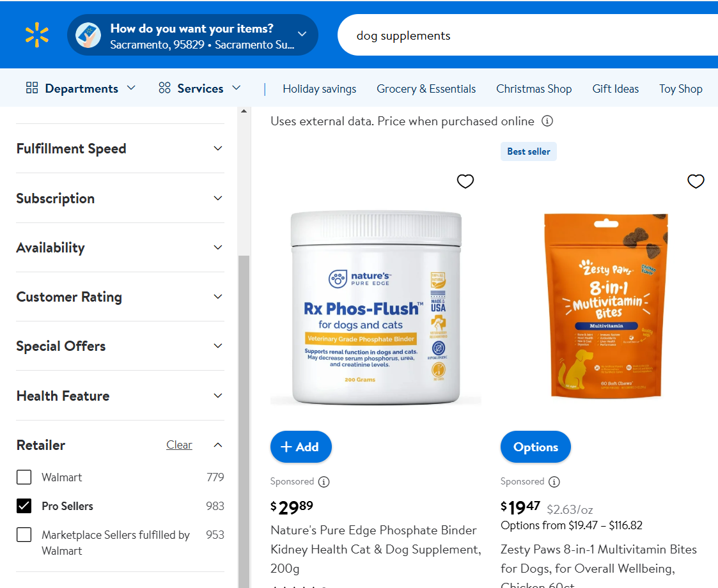The width and height of the screenshot is (718, 588).
Task: Click the Walmart spark logo
Action: [36, 35]
